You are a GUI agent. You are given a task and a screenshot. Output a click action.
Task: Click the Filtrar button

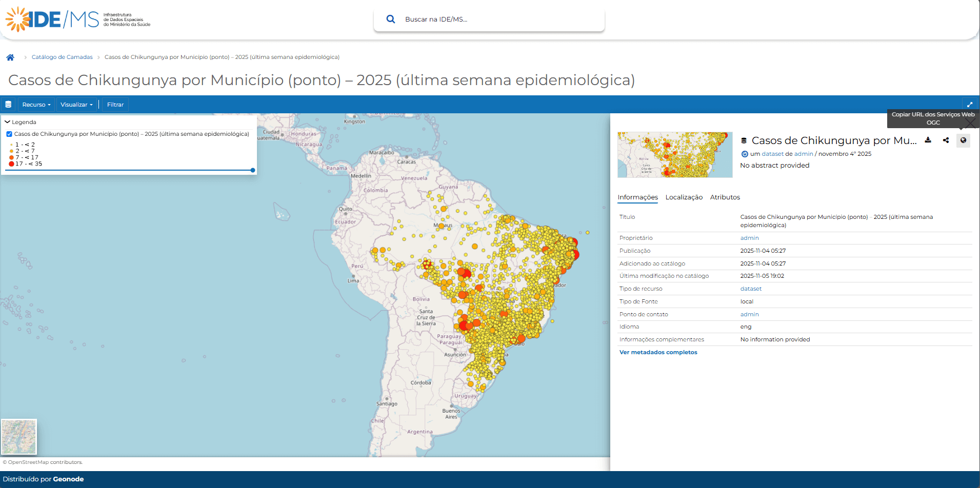click(x=115, y=104)
